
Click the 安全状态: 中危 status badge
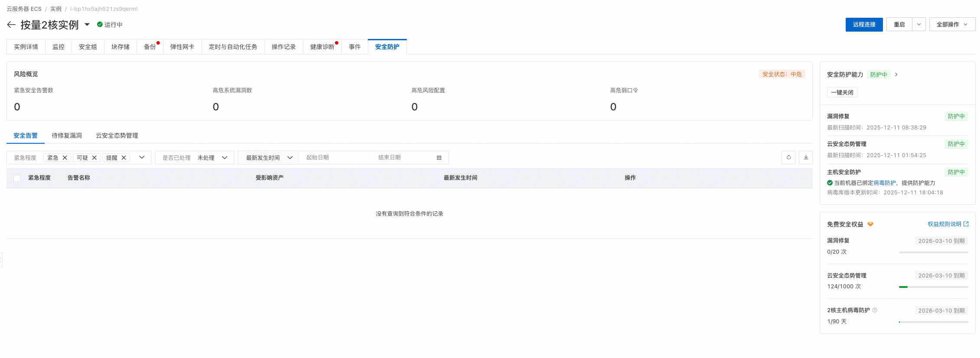point(782,74)
